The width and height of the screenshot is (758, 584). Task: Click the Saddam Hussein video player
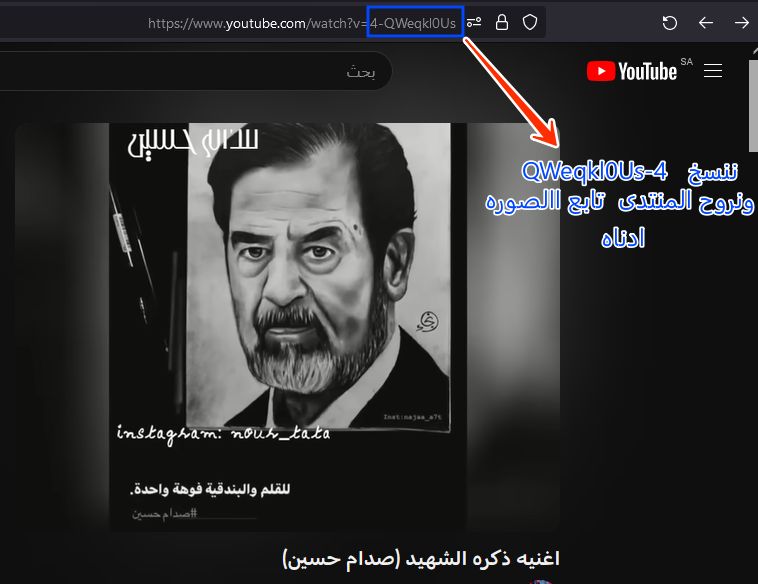pos(287,327)
